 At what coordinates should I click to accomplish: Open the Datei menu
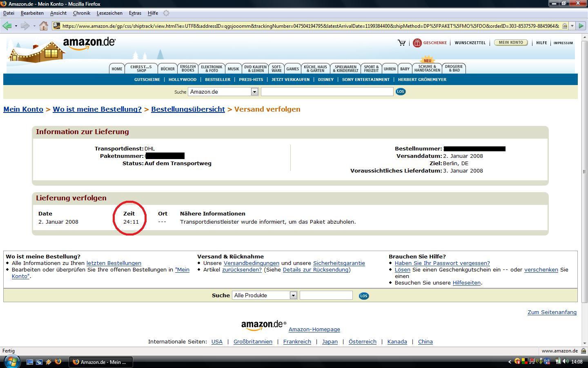tap(9, 13)
